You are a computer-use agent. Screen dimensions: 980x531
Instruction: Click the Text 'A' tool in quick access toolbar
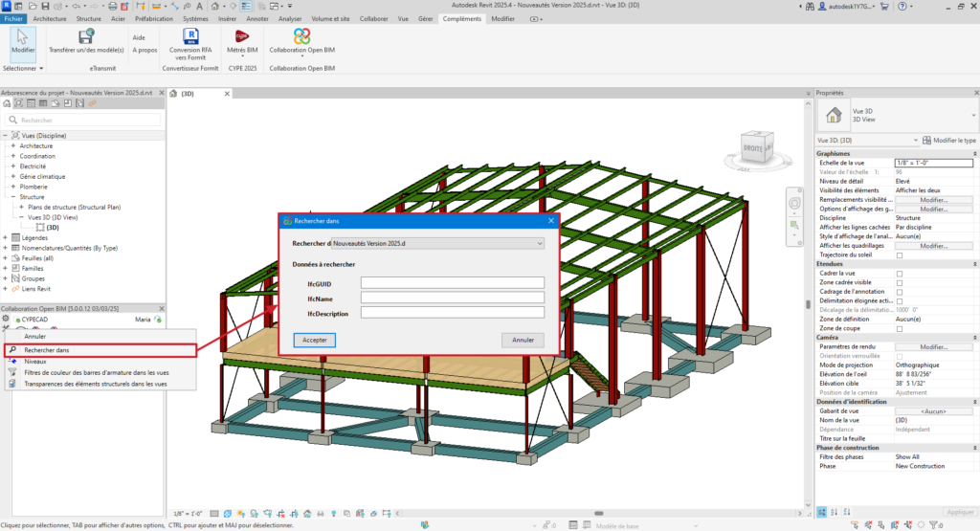tap(199, 7)
